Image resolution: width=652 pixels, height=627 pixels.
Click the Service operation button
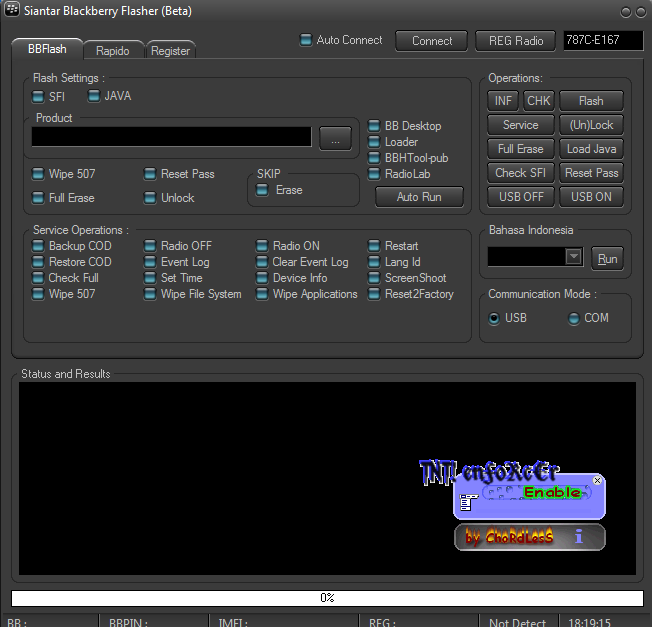tap(521, 125)
